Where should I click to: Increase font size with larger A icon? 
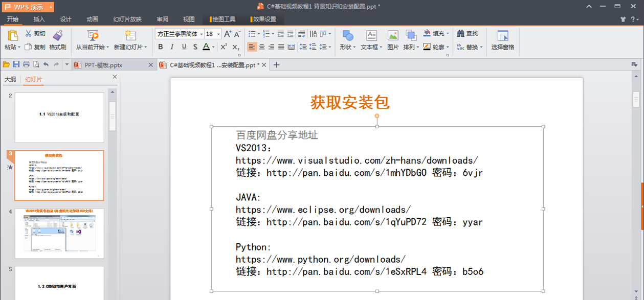pos(228,34)
